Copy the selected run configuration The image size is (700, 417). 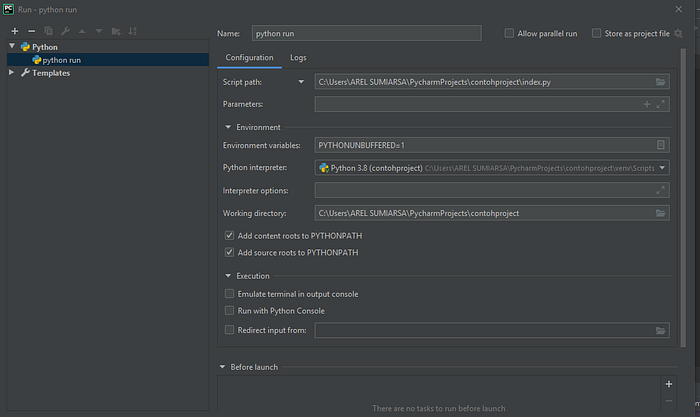pos(48,31)
